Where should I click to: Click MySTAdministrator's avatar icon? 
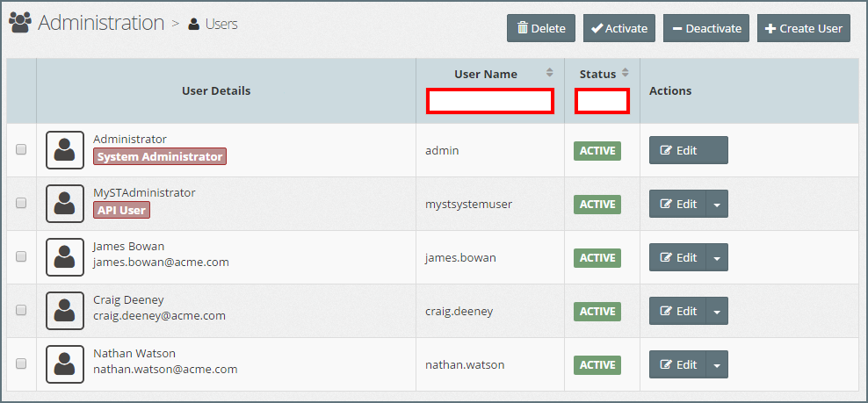pos(64,204)
